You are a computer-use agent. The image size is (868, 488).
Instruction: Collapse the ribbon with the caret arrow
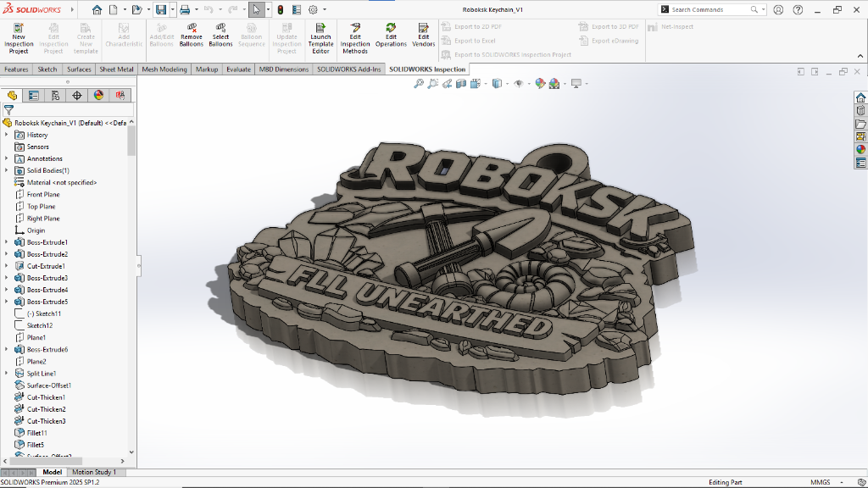(x=860, y=56)
